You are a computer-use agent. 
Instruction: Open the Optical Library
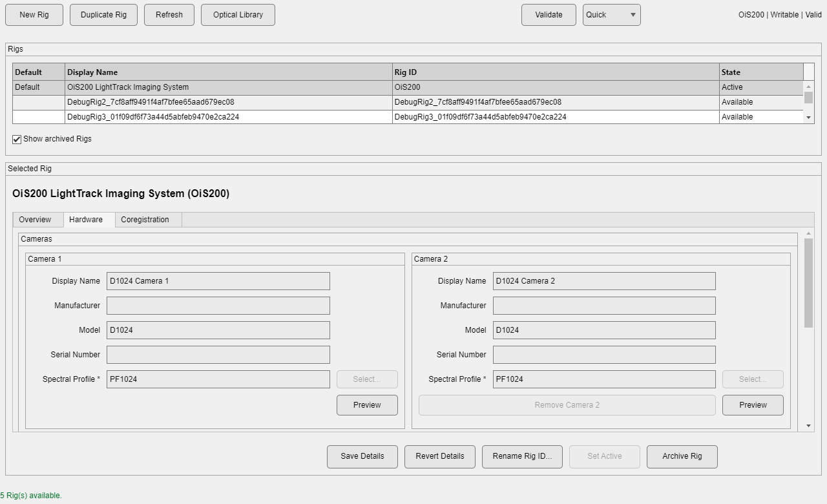tap(238, 15)
